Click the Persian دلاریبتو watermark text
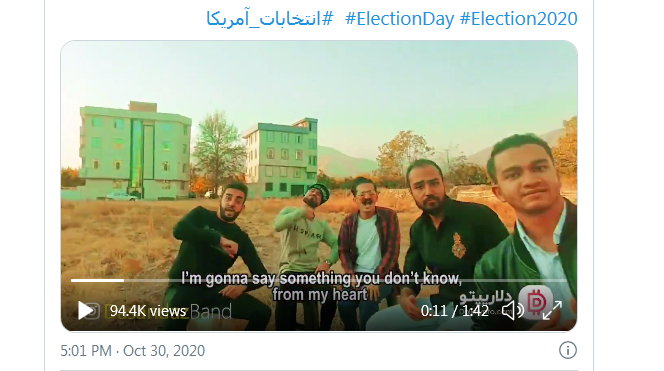Image resolution: width=664 pixels, height=371 pixels. pos(485,296)
